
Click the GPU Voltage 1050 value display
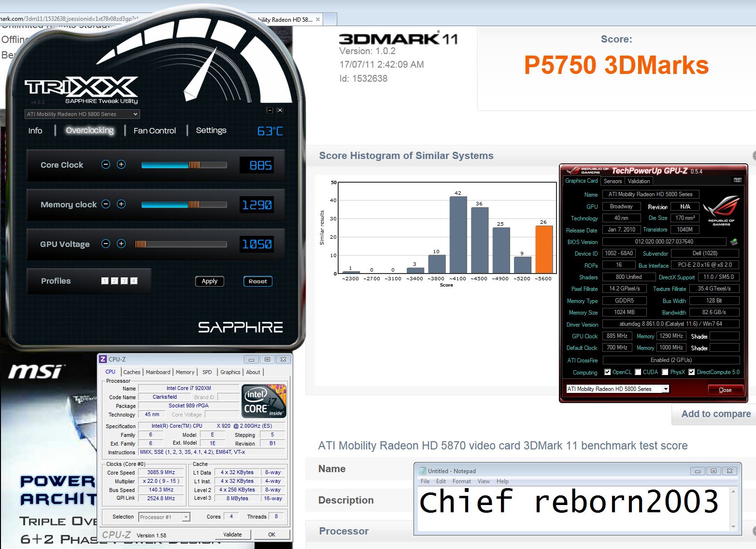(x=257, y=245)
